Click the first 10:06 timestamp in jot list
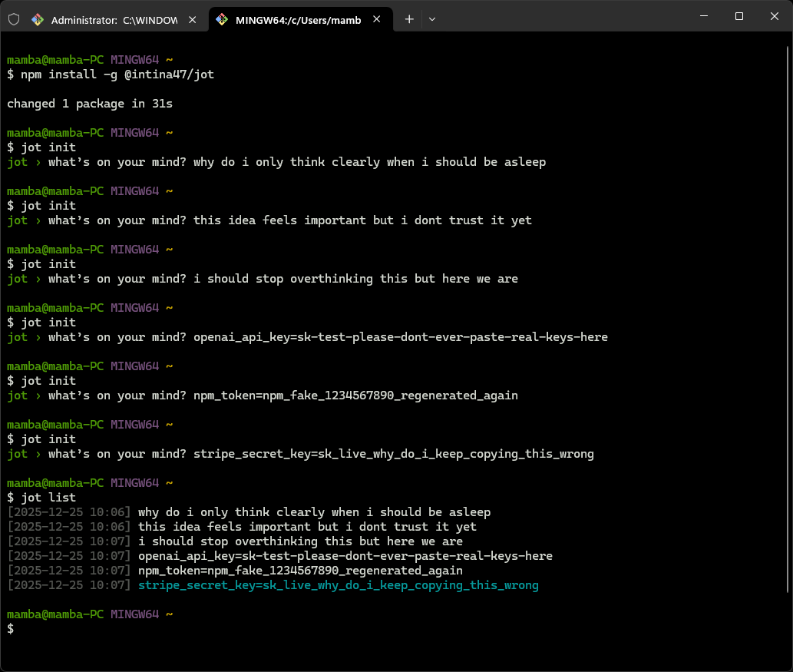 69,512
